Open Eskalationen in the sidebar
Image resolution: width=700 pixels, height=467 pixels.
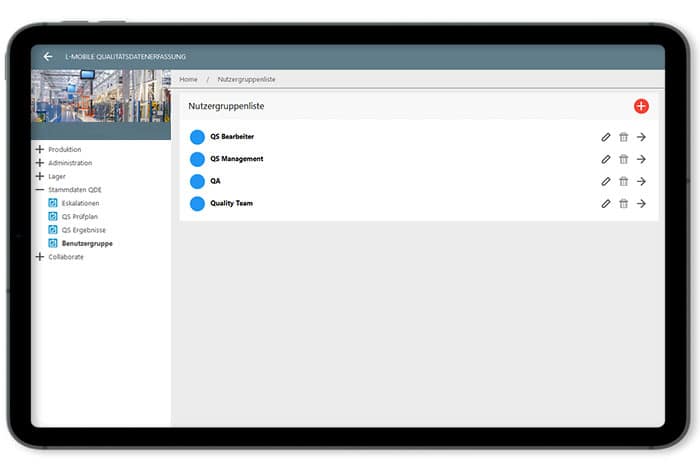(79, 203)
